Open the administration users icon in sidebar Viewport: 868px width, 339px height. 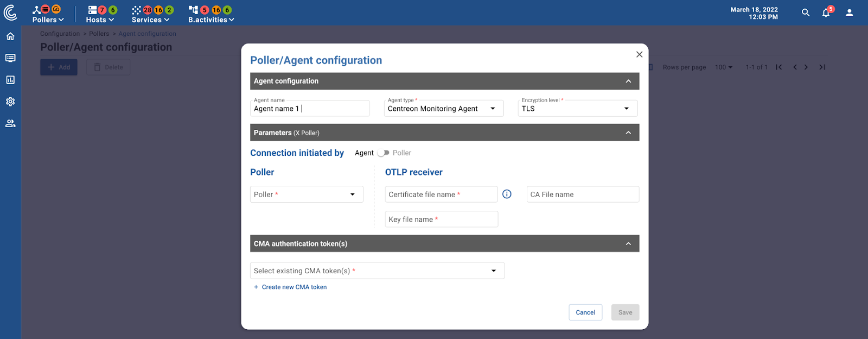pos(10,123)
